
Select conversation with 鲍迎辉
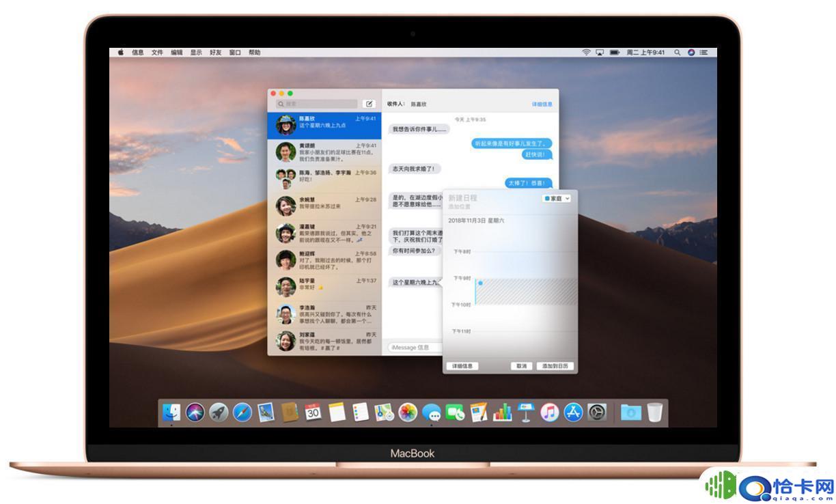324,260
